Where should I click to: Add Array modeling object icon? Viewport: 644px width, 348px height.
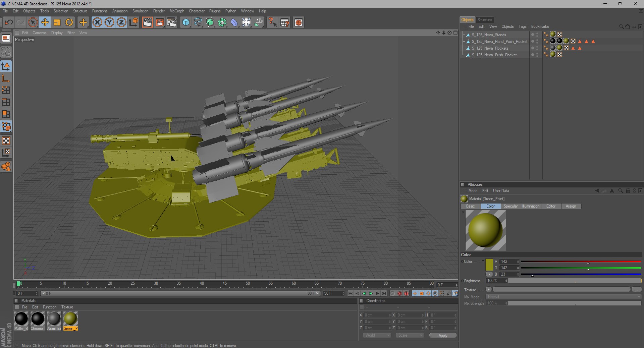222,22
